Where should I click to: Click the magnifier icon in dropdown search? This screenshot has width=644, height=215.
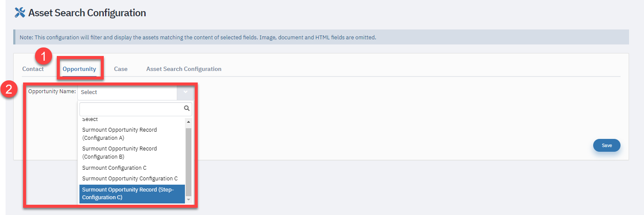click(187, 109)
